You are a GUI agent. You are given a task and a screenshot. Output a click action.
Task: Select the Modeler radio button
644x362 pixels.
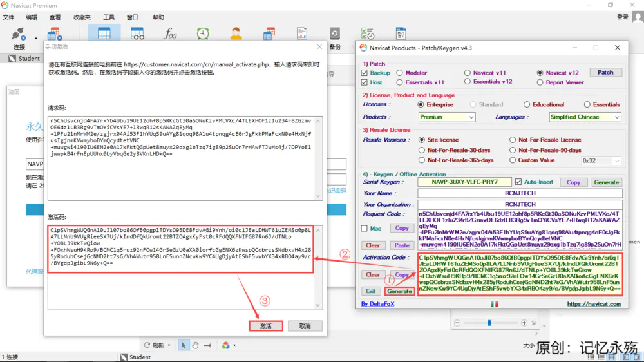[x=400, y=73]
